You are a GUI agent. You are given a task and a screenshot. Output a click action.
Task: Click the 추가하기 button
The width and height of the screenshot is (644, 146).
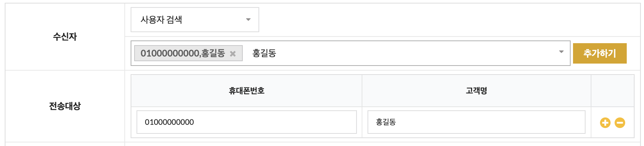[x=600, y=53]
